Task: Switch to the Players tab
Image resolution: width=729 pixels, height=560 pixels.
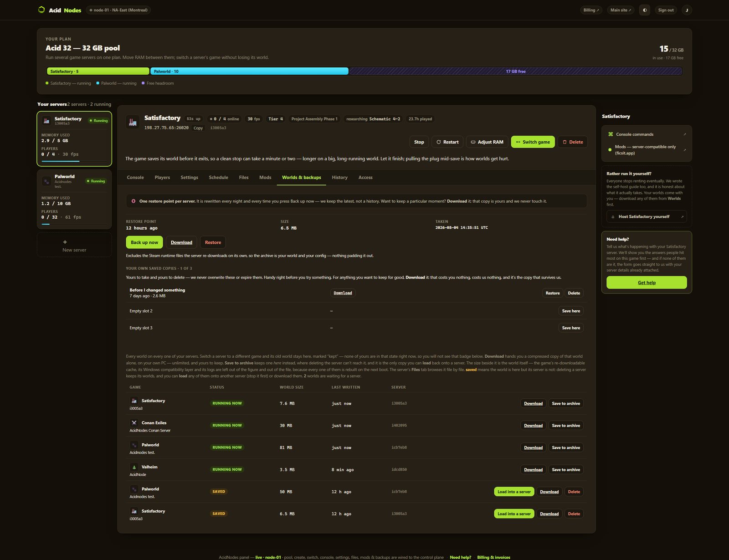Action: pos(162,178)
